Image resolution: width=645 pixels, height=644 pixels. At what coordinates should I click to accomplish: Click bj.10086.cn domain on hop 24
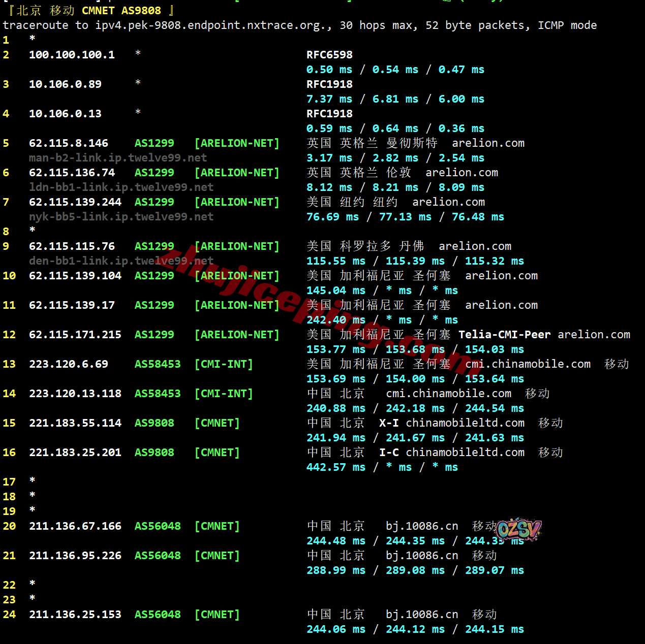[x=421, y=615]
